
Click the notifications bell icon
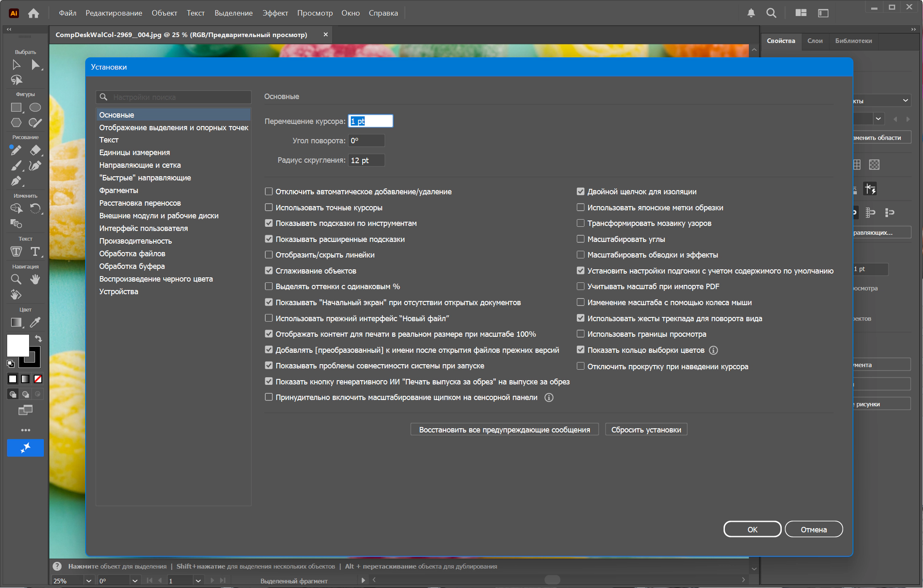[751, 13]
